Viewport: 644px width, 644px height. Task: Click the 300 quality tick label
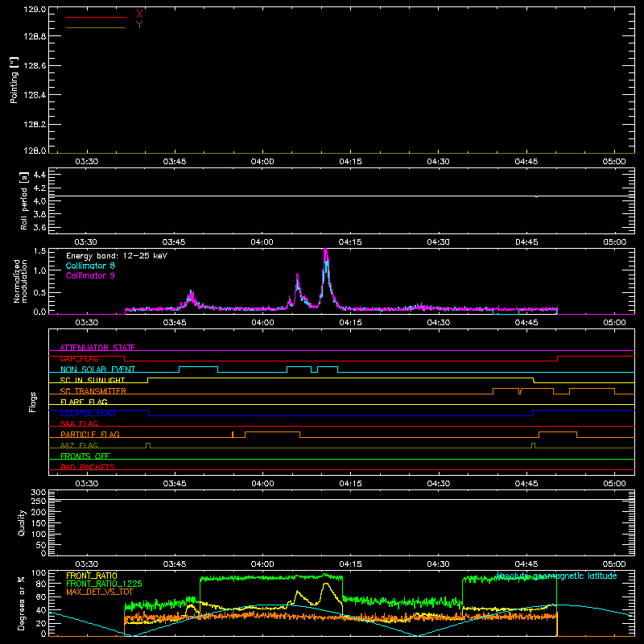pyautogui.click(x=38, y=493)
